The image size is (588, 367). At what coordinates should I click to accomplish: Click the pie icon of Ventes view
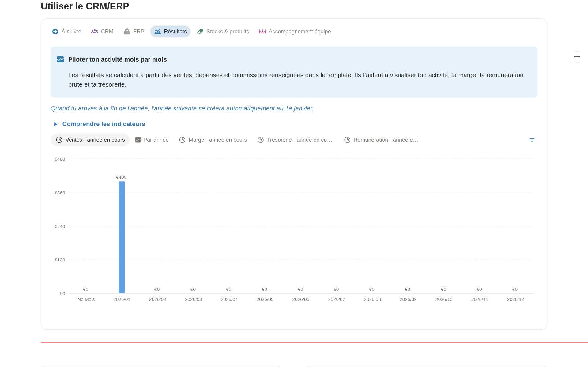(x=59, y=140)
